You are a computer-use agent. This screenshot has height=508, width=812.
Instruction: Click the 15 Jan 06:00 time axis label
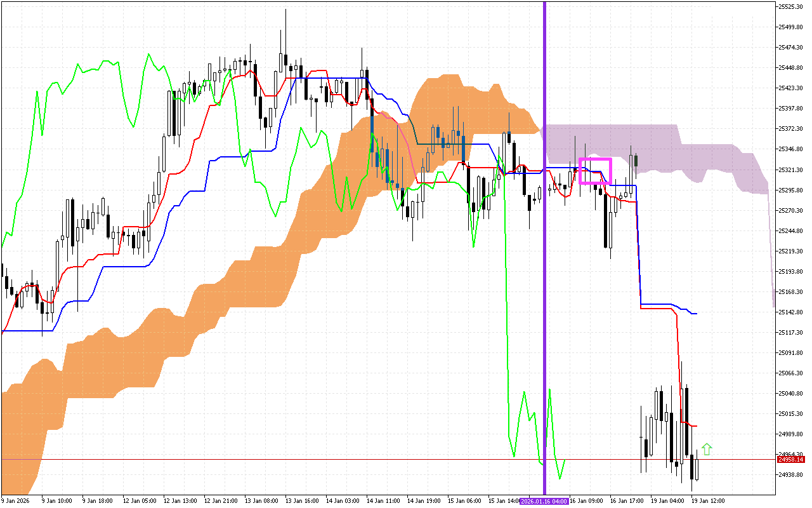tap(466, 500)
